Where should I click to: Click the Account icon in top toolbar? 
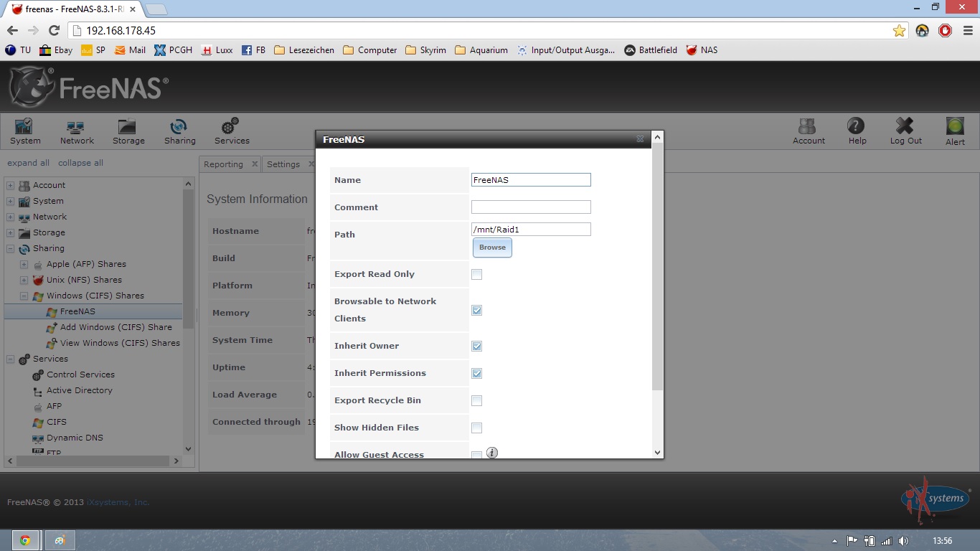click(809, 132)
